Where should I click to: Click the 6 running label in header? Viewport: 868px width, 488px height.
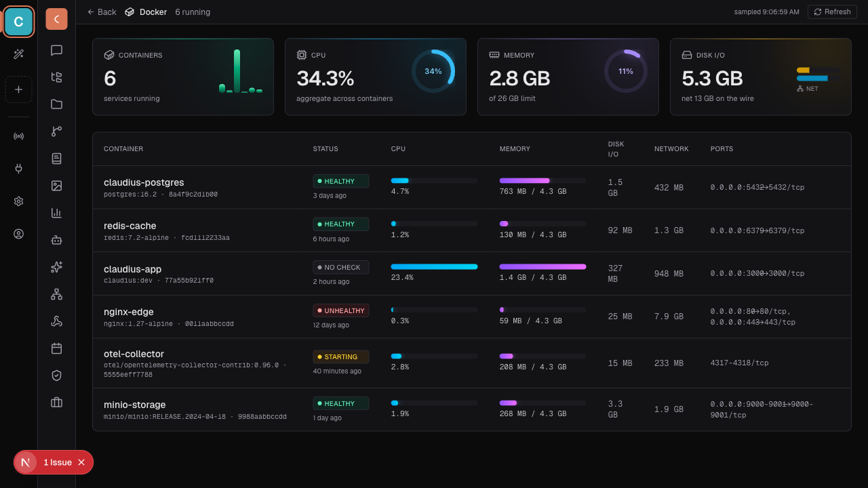click(193, 12)
